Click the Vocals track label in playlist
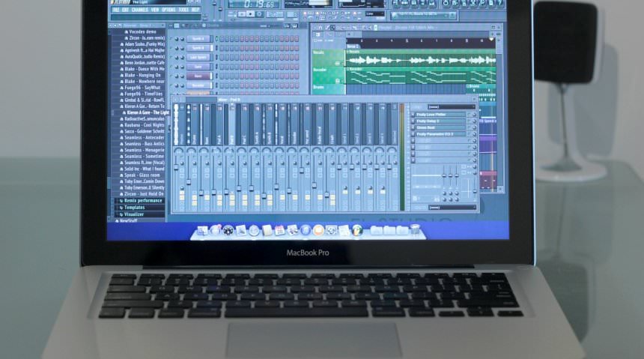This screenshot has height=359, width=644. click(x=319, y=52)
